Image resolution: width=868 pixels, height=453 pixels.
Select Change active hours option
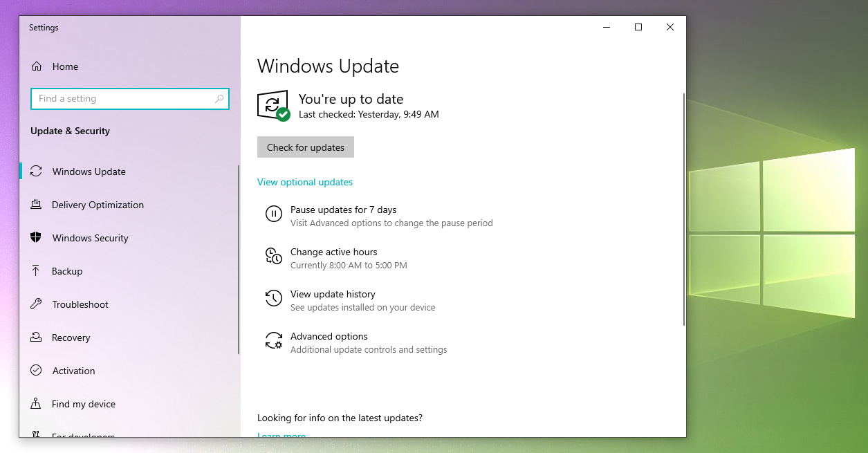click(333, 252)
